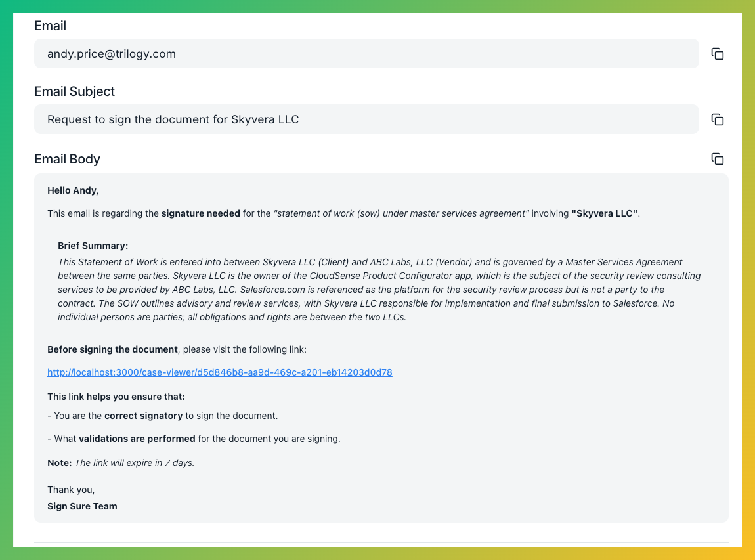Click the Email Body heading label

[67, 159]
